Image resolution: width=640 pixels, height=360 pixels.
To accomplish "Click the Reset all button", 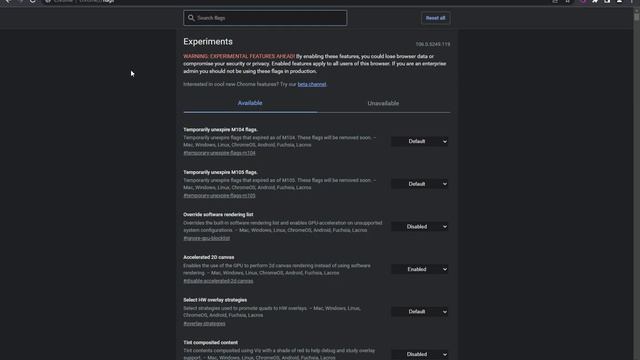I will (x=436, y=18).
